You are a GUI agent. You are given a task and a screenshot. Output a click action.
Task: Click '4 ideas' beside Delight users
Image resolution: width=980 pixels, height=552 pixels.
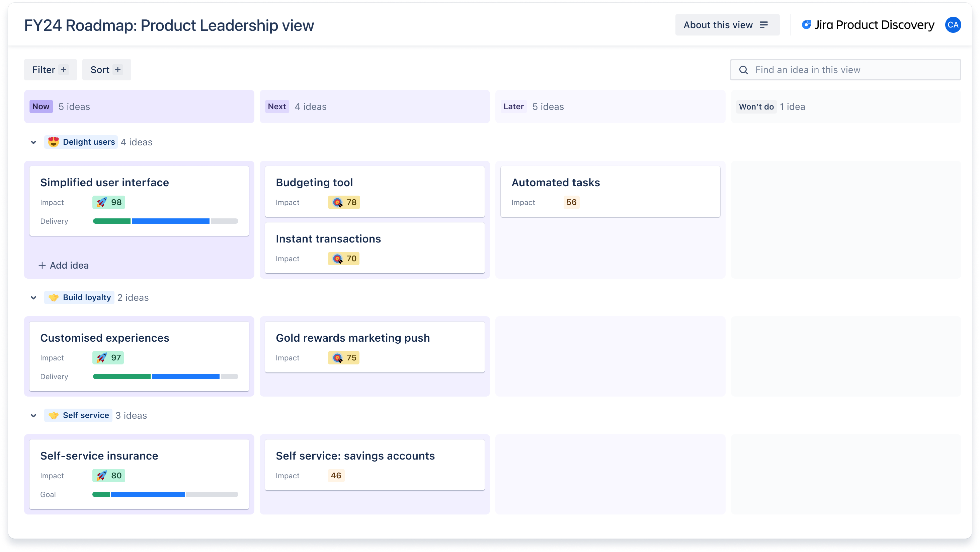click(x=137, y=142)
